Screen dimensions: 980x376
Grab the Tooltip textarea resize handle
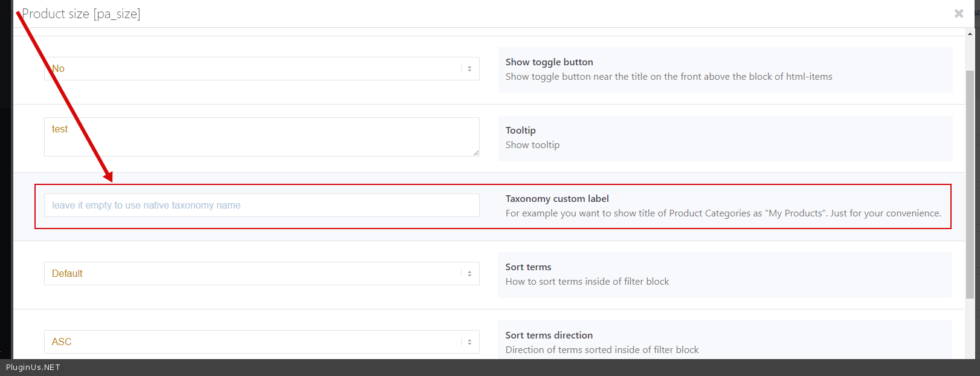(x=476, y=153)
